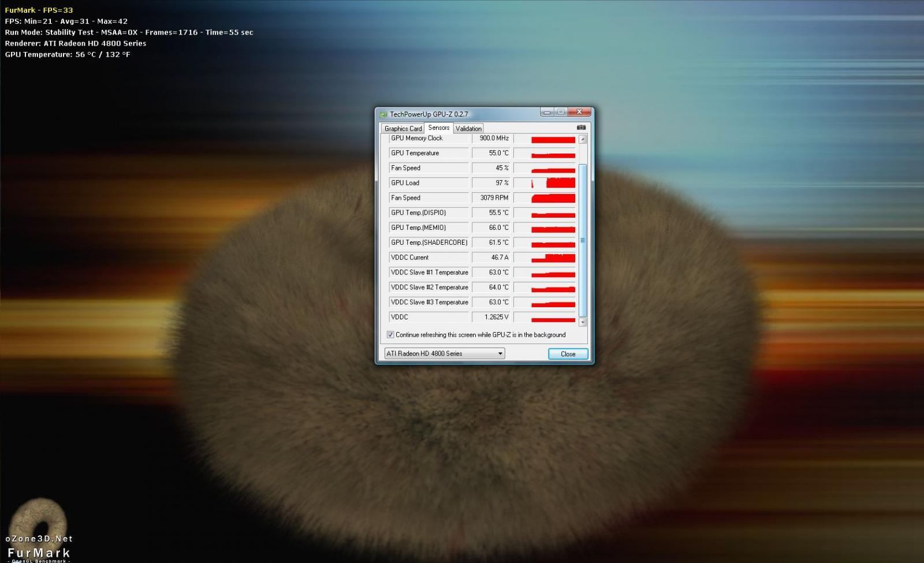The image size is (924, 563).
Task: Click the 46.7 A VDDC Current value
Action: tap(491, 258)
